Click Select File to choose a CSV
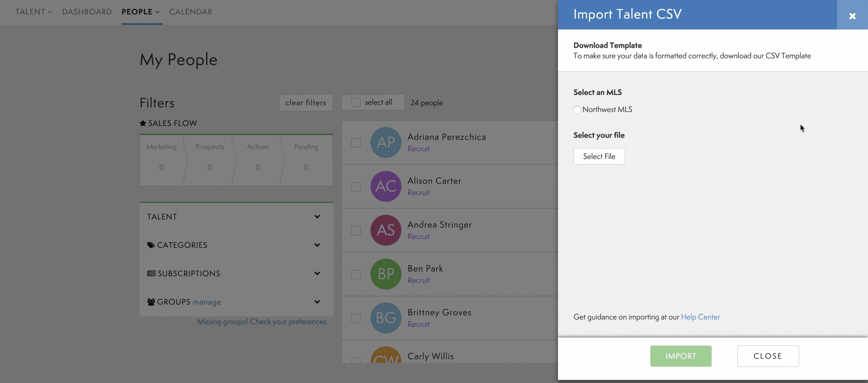Screen dimensions: 868x383 click(x=599, y=156)
